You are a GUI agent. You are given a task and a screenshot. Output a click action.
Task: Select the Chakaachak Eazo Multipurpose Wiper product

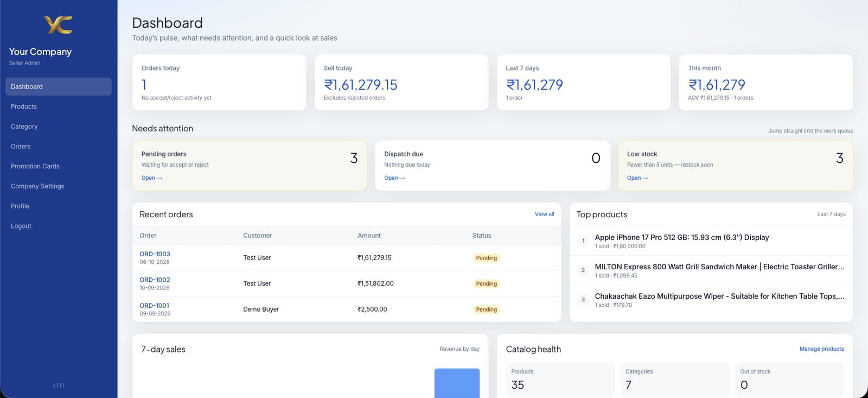(x=711, y=300)
